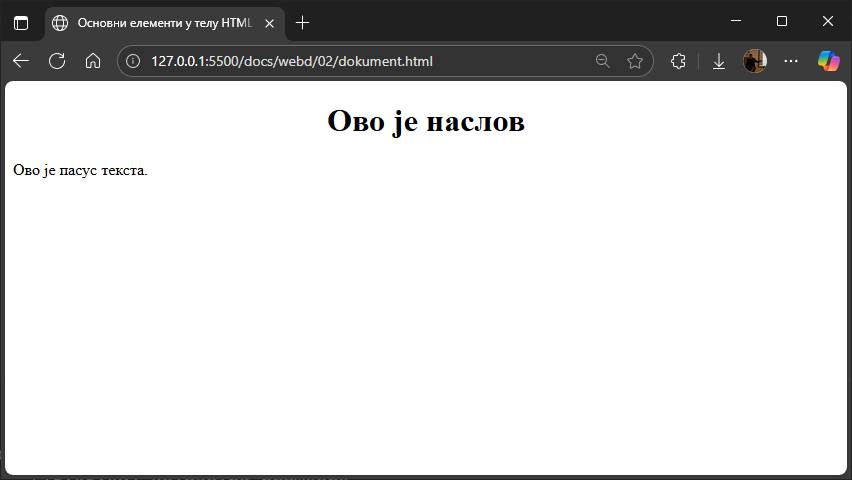The width and height of the screenshot is (852, 480).
Task: Go to the home page
Action: click(x=93, y=61)
